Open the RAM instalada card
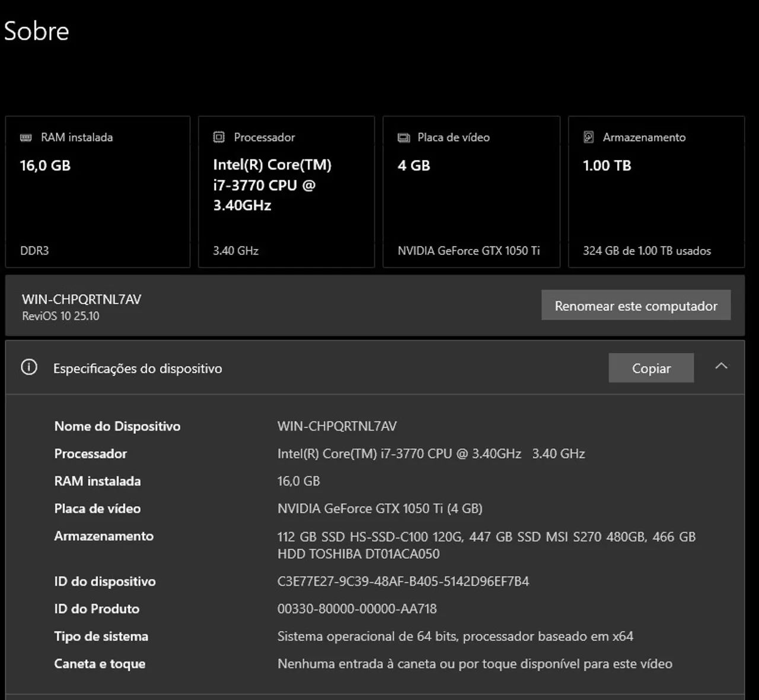This screenshot has height=700, width=759. click(x=98, y=192)
